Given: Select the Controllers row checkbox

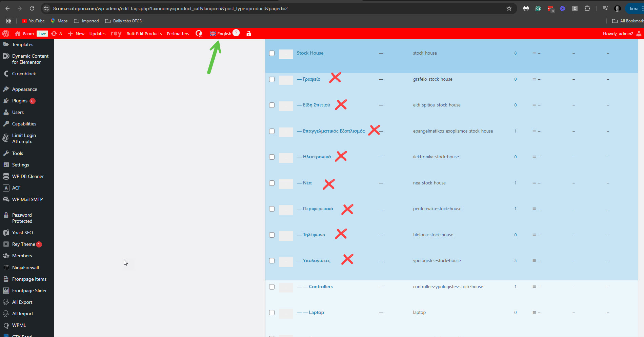Looking at the screenshot, I should tap(272, 287).
